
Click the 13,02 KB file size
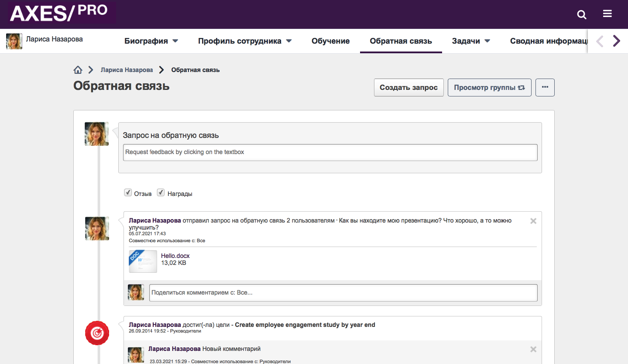click(174, 263)
